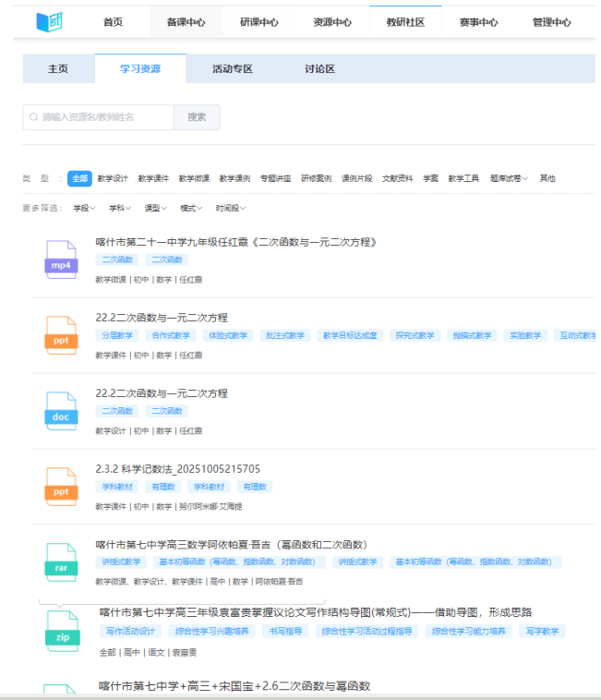Expand the 时间段 filter dropdown
The height and width of the screenshot is (700, 601).
coord(231,208)
